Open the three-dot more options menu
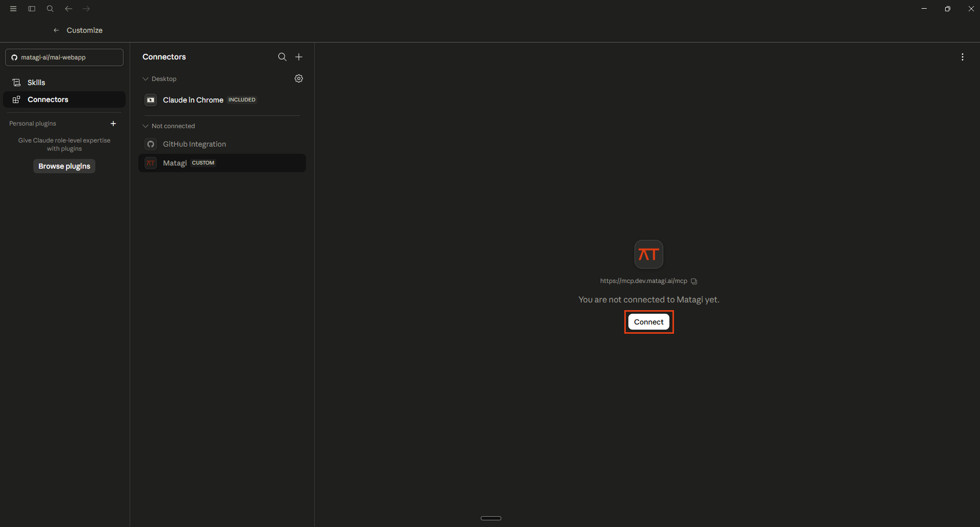This screenshot has width=980, height=527. tap(963, 57)
